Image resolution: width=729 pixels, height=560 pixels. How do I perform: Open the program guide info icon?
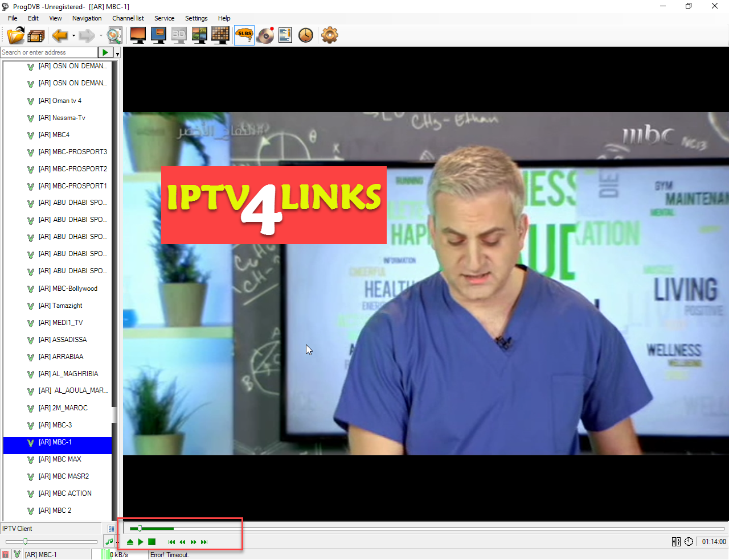(285, 35)
